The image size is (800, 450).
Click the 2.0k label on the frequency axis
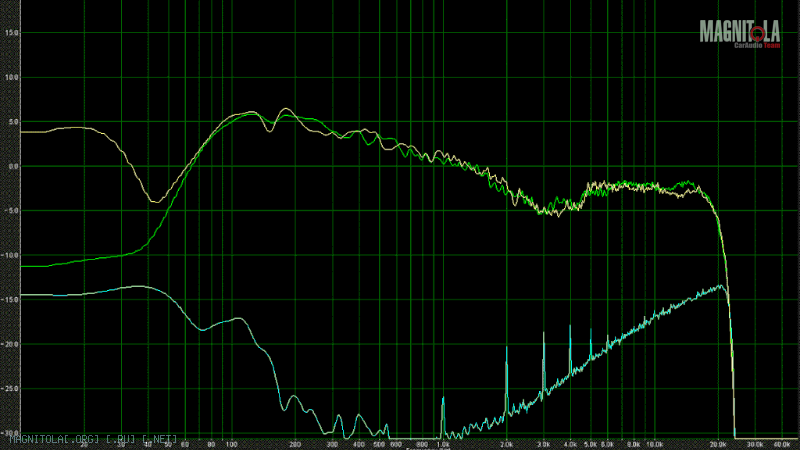(x=507, y=442)
